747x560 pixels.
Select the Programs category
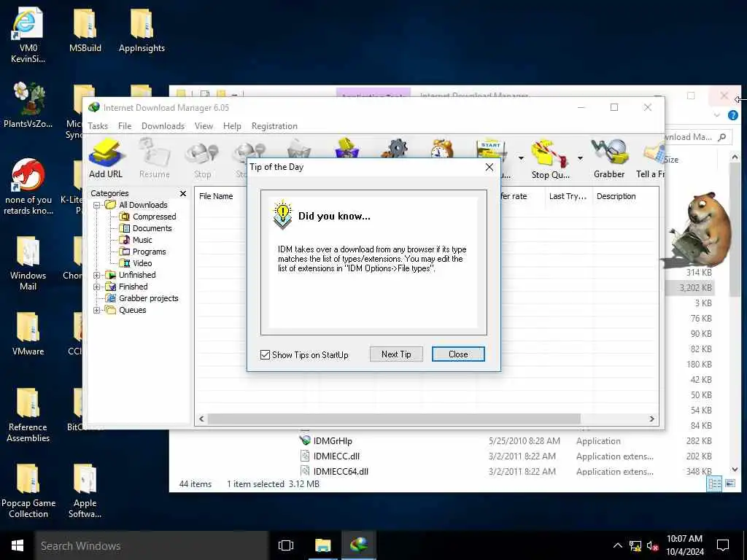pos(149,252)
